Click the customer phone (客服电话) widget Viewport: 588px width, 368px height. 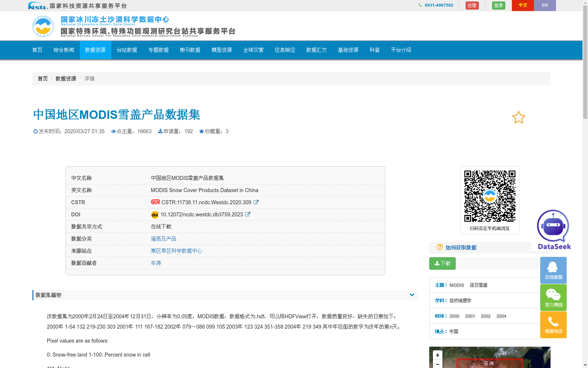click(553, 325)
